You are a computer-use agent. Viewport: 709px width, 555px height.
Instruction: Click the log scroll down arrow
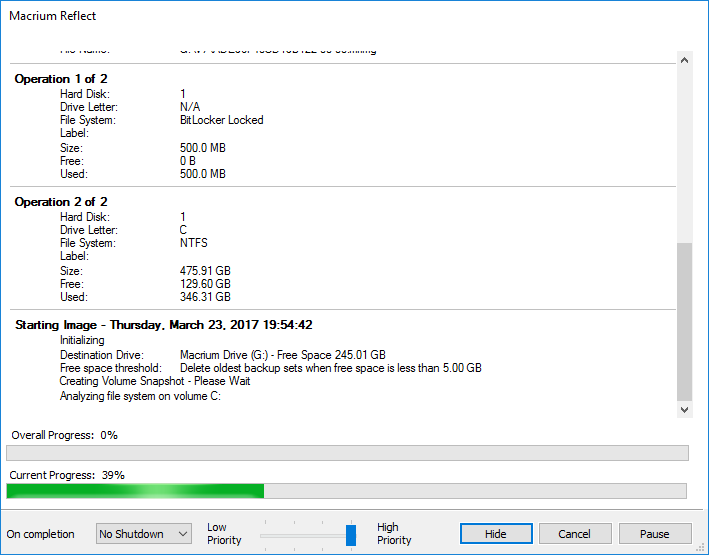point(685,410)
